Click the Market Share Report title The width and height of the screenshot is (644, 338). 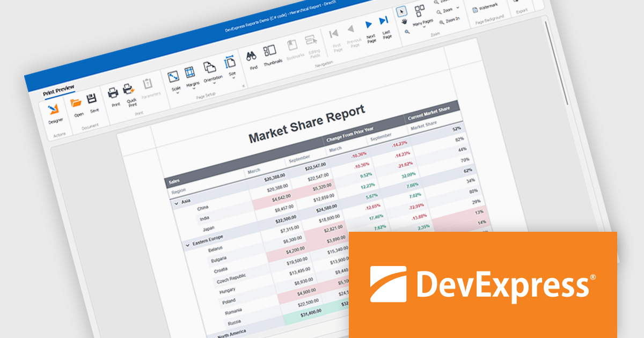tap(307, 124)
